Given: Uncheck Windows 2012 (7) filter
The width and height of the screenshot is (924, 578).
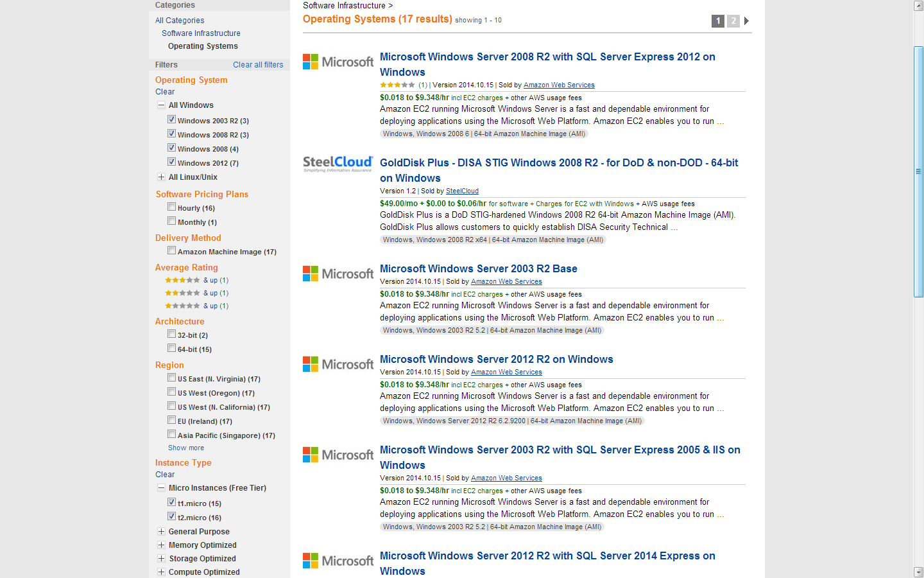Looking at the screenshot, I should [171, 162].
